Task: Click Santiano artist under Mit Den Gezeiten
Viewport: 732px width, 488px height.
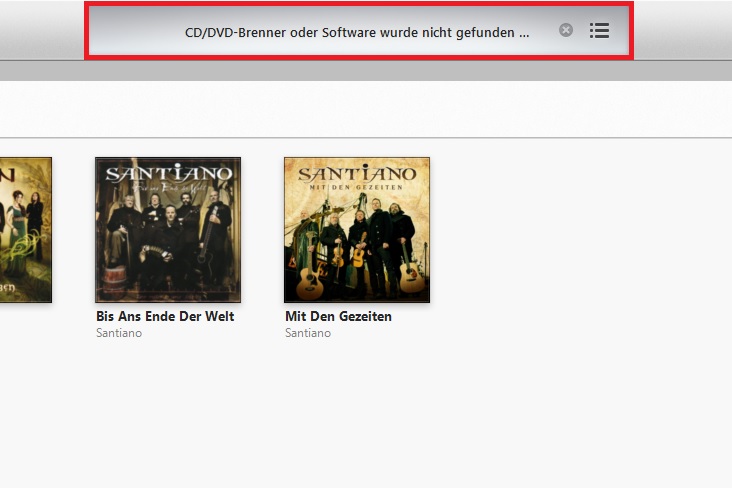Action: pyautogui.click(x=308, y=333)
